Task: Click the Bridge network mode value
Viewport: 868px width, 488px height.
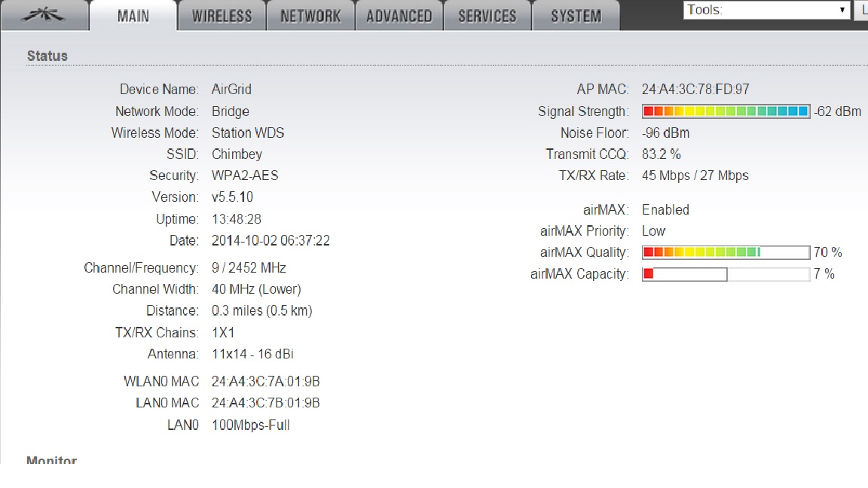Action: pos(231,111)
